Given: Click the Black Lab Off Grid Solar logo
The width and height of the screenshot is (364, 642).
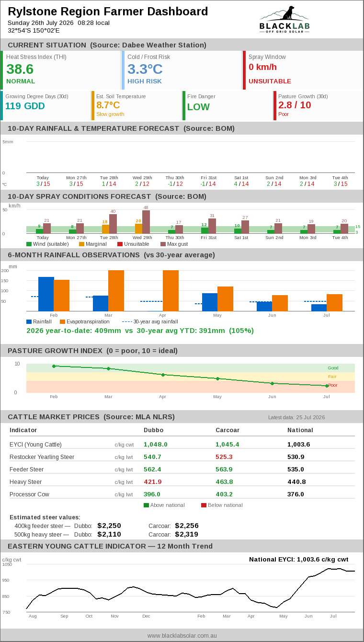Looking at the screenshot, I should (x=284, y=19).
